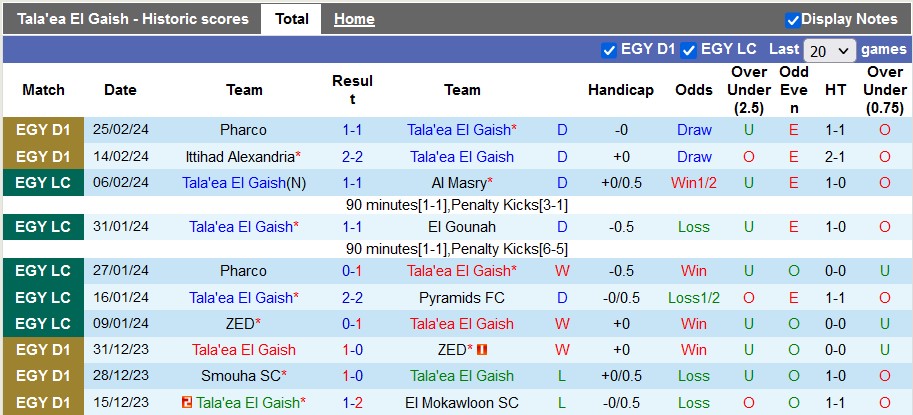The height and width of the screenshot is (415, 913).
Task: Click the Smouha SC team link
Action: pos(241,376)
